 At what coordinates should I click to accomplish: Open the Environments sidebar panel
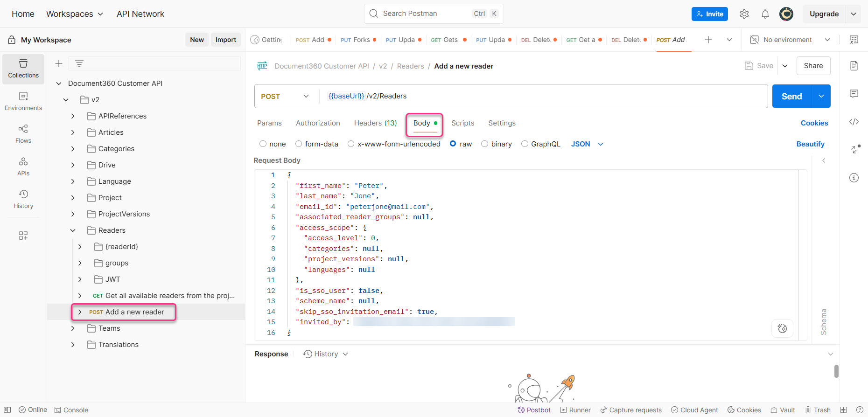(23, 101)
